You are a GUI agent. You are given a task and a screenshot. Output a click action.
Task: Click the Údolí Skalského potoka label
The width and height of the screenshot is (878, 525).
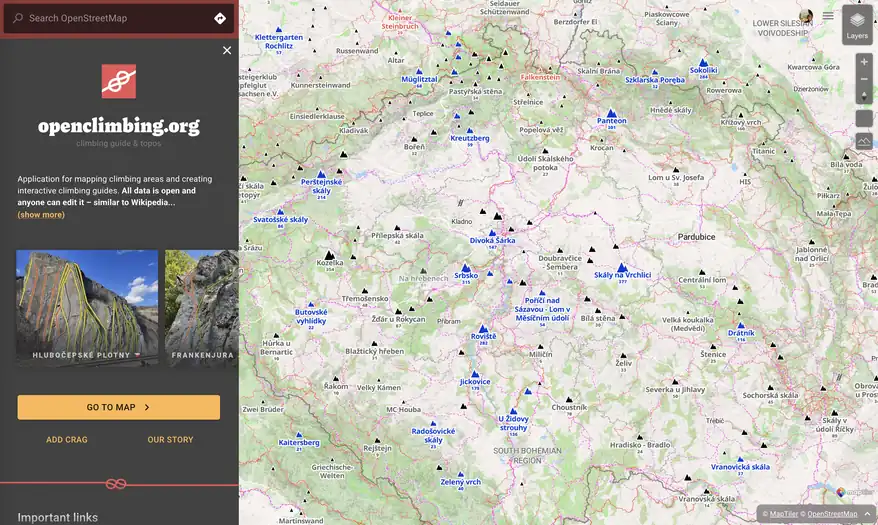click(545, 163)
